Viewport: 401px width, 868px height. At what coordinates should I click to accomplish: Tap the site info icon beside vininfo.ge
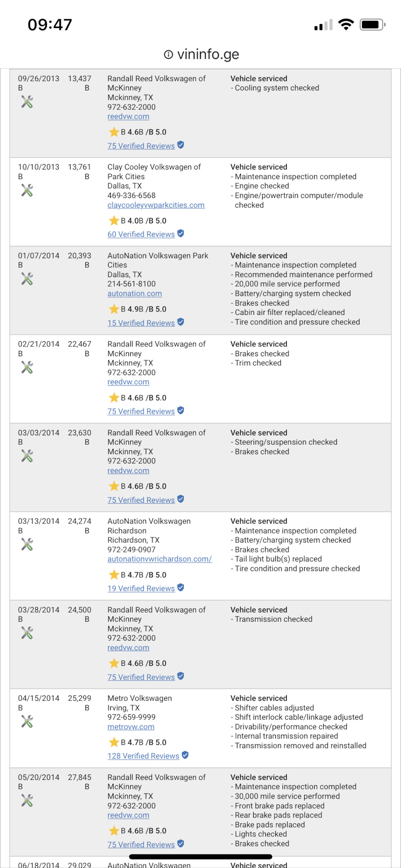(169, 55)
